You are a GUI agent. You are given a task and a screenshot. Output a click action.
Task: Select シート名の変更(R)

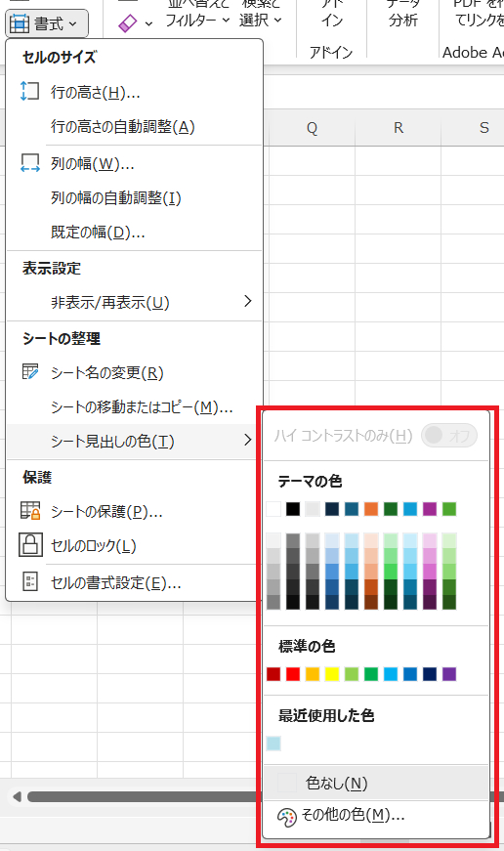click(x=135, y=372)
